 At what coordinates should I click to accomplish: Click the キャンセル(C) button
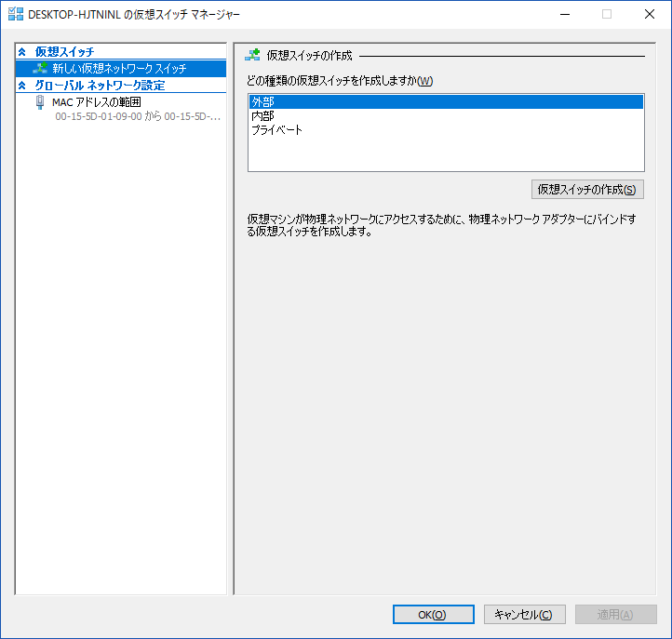pos(525,615)
